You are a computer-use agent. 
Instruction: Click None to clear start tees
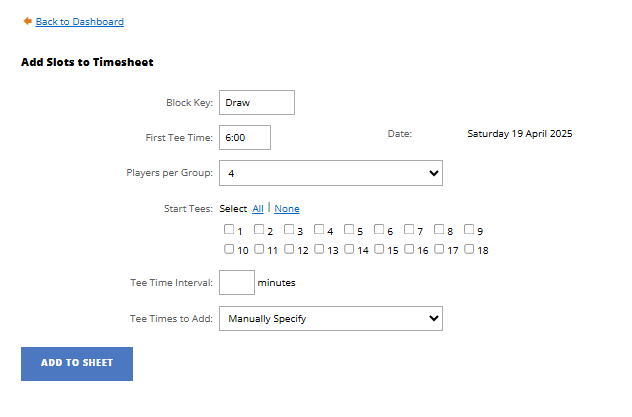[x=287, y=209]
